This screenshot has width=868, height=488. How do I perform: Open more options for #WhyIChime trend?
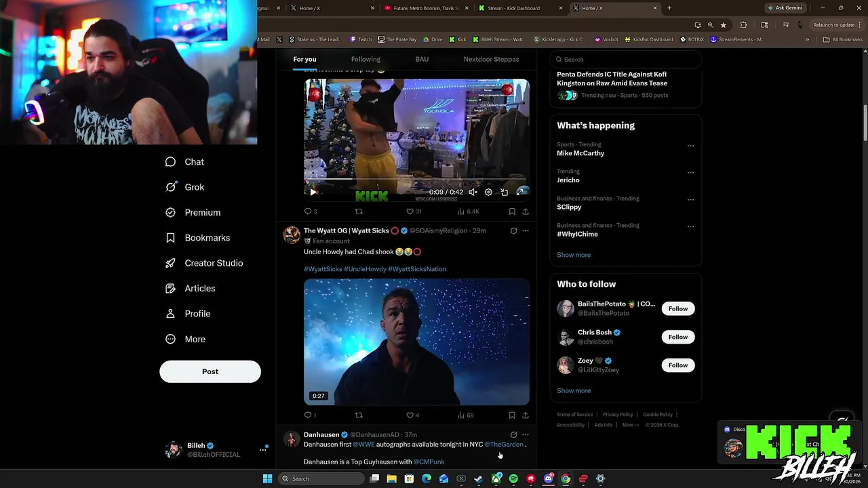click(x=690, y=226)
